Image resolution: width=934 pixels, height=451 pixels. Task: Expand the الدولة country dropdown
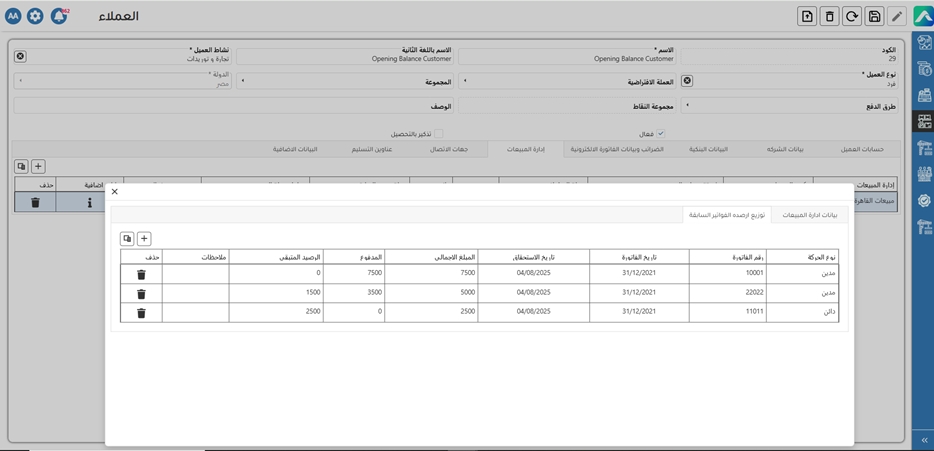tap(20, 81)
